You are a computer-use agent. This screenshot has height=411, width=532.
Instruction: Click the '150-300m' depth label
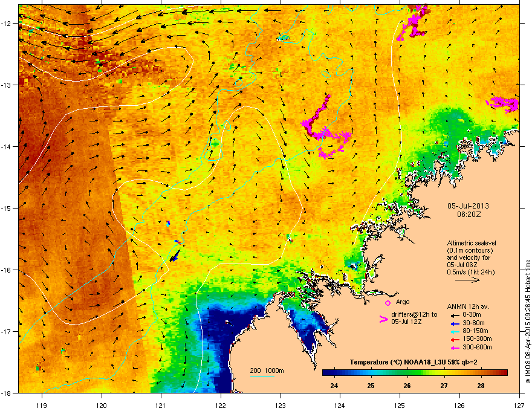coord(477,338)
